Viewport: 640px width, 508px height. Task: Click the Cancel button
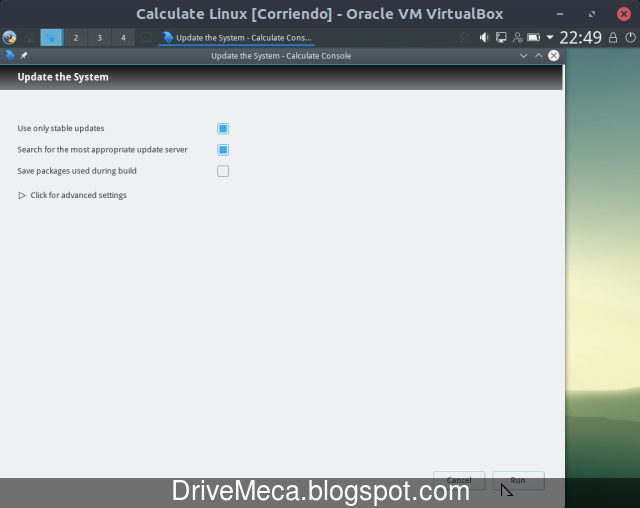(459, 480)
